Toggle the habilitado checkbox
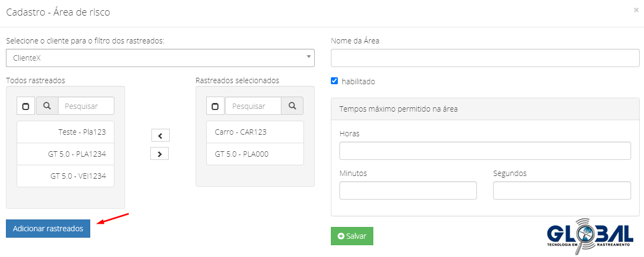 (335, 81)
